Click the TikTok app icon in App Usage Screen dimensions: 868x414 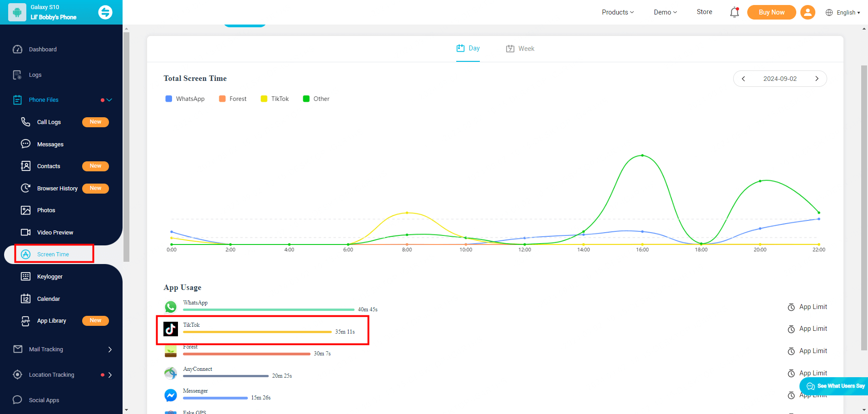pos(171,329)
